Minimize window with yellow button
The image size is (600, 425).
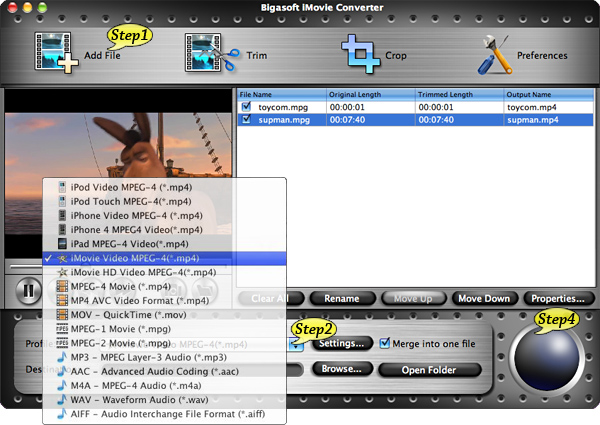[27, 7]
